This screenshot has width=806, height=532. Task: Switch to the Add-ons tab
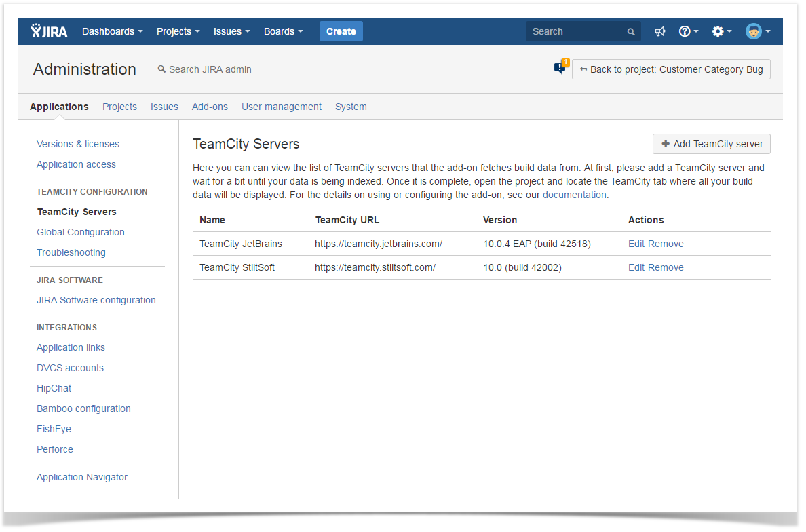(x=210, y=107)
